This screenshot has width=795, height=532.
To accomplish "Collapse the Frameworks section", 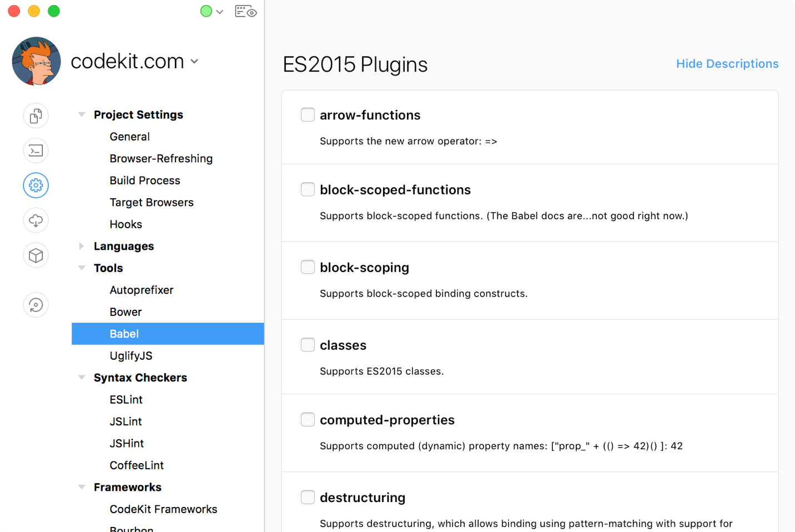I will (x=82, y=487).
